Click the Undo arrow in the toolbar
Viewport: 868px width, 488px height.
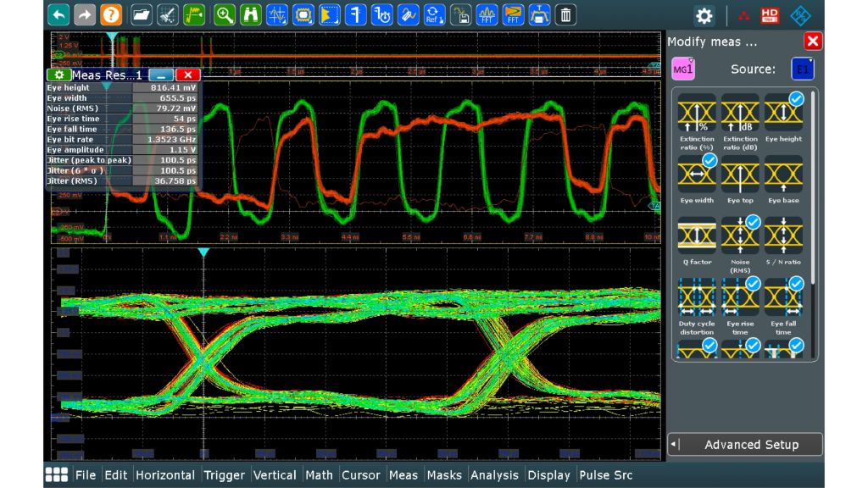click(x=58, y=14)
